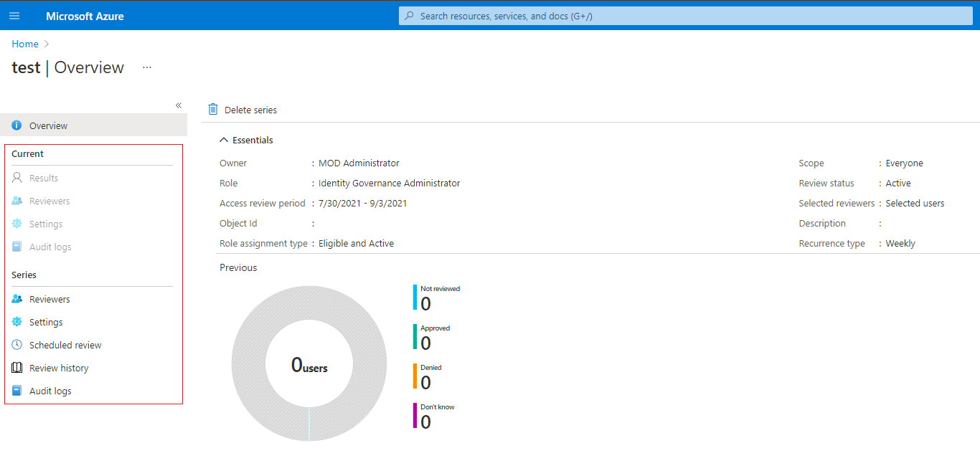
Task: Click the Delete series button
Action: (x=250, y=110)
